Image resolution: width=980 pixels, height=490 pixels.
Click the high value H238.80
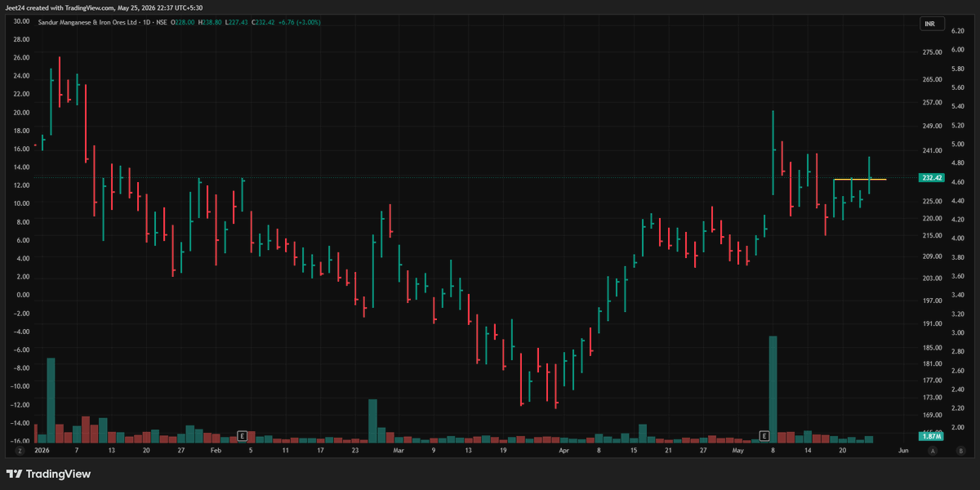(210, 22)
